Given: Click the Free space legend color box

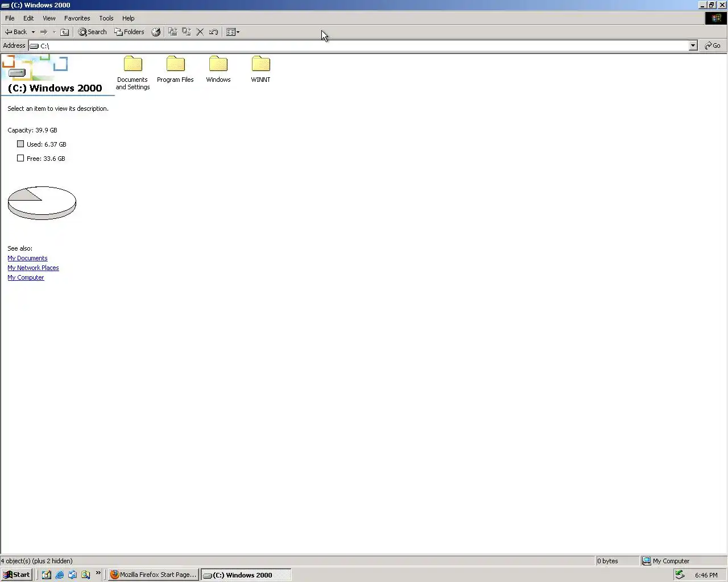Looking at the screenshot, I should pos(20,158).
